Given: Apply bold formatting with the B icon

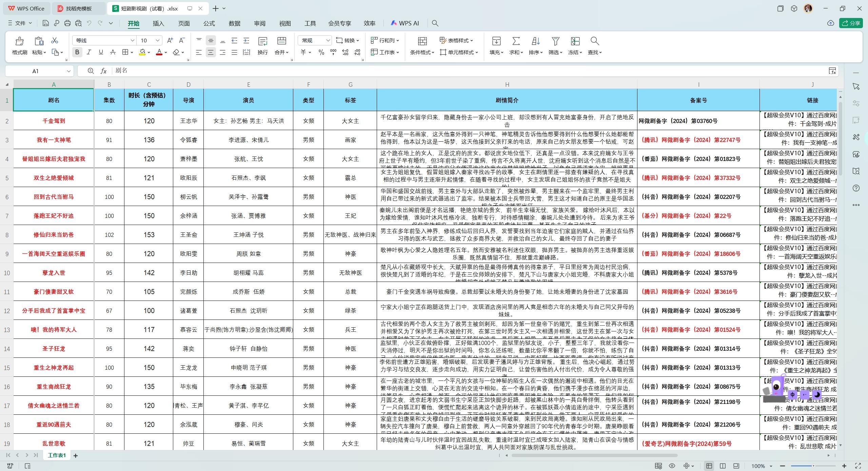Looking at the screenshot, I should (77, 52).
